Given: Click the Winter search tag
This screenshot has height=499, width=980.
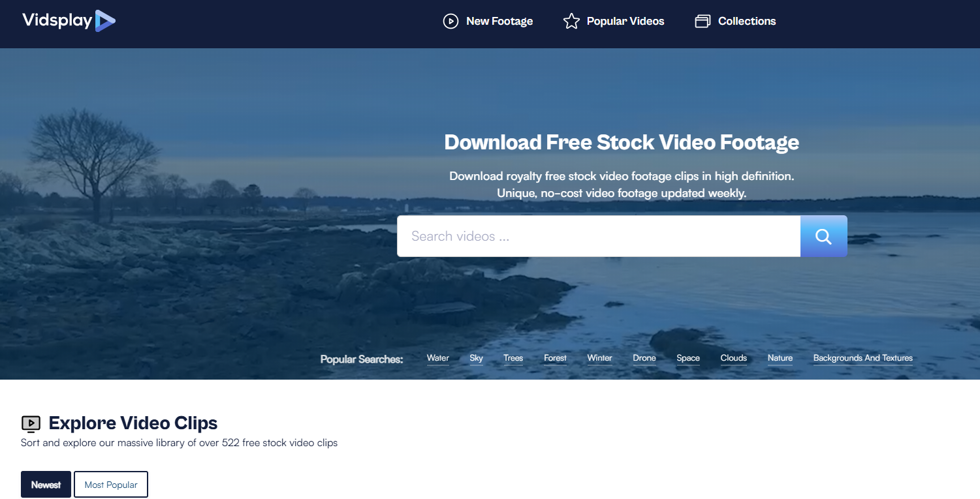Looking at the screenshot, I should pos(599,358).
